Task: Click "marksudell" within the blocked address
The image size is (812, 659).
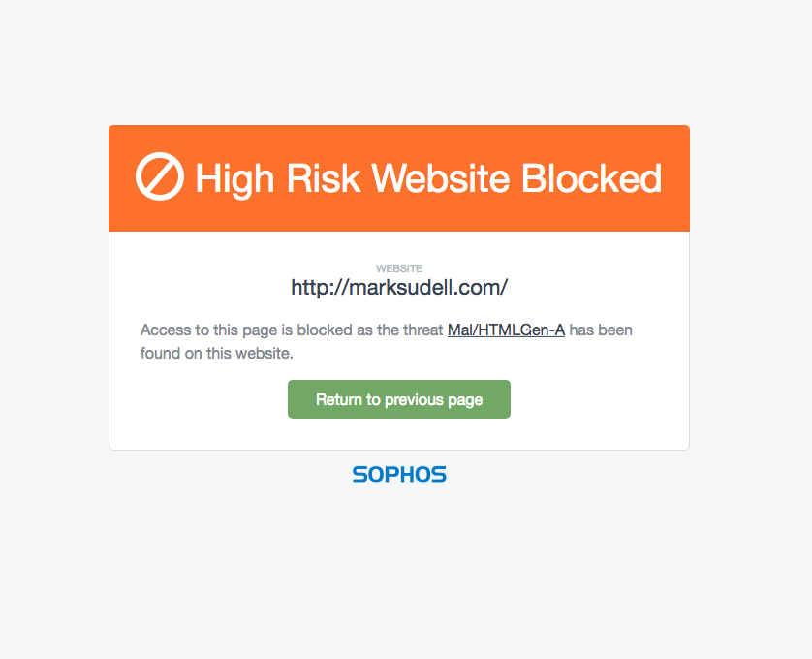Action: (396, 288)
